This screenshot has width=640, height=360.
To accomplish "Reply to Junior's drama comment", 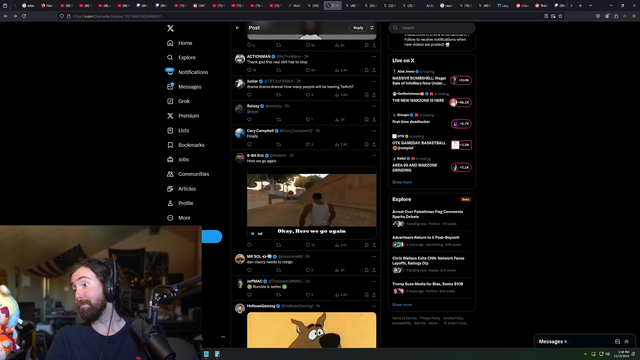I will [x=249, y=95].
